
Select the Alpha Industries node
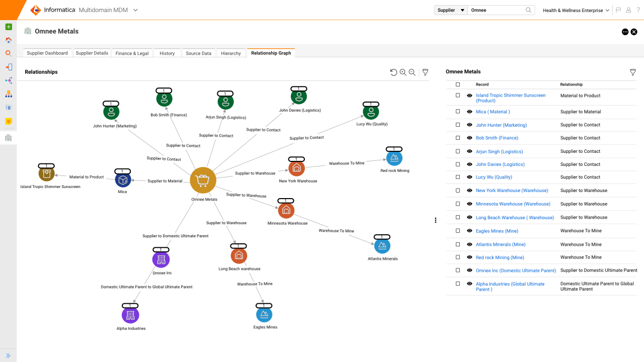[130, 315]
